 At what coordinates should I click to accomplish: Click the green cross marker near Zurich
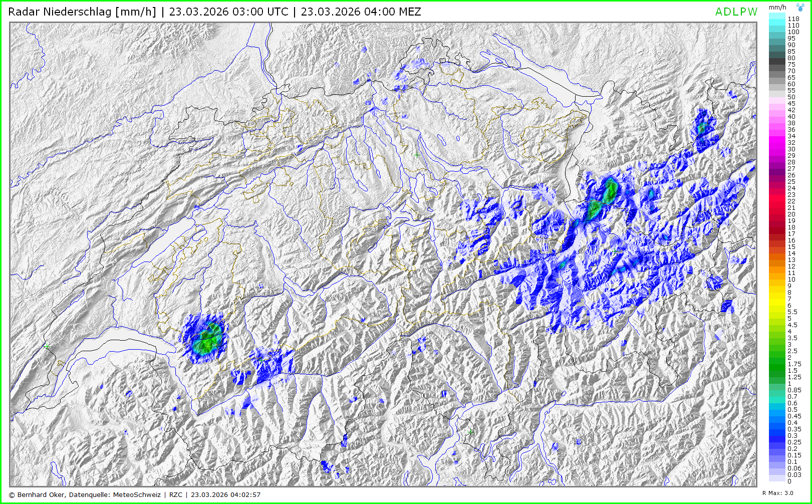[417, 155]
